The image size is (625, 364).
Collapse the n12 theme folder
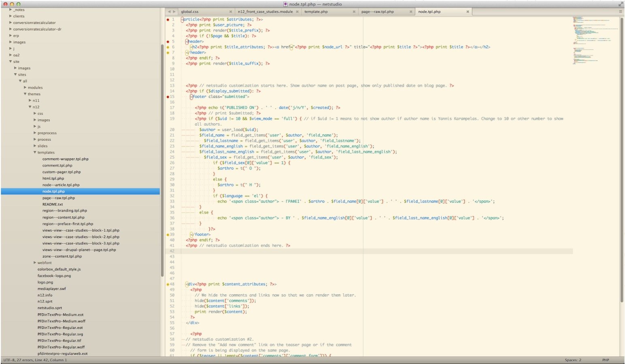click(x=30, y=107)
